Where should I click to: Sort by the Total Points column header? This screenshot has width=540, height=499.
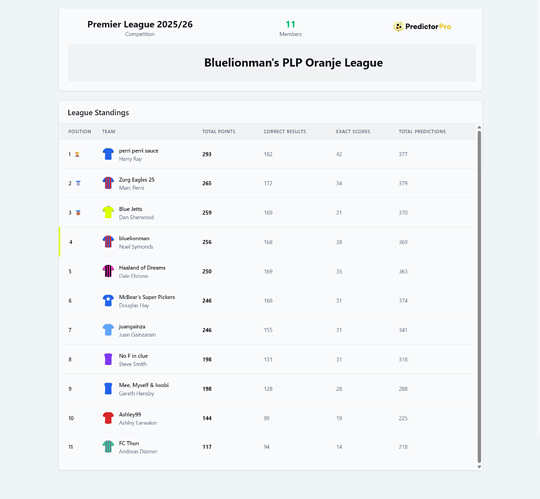point(219,132)
